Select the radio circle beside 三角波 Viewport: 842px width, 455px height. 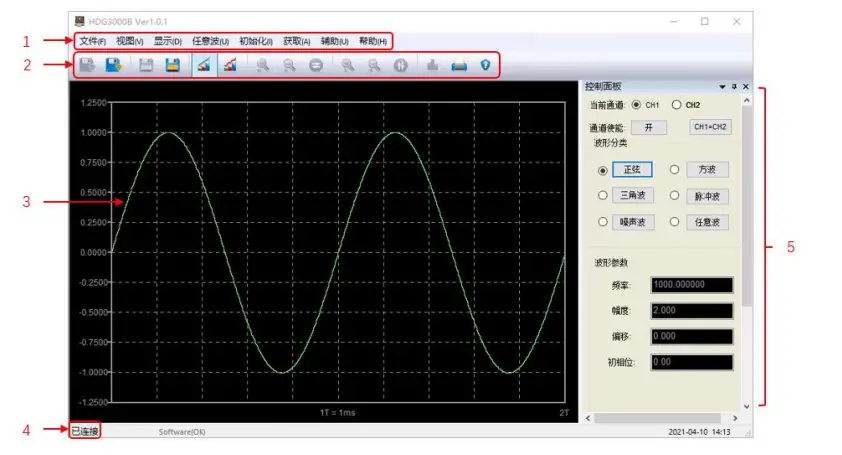click(603, 196)
